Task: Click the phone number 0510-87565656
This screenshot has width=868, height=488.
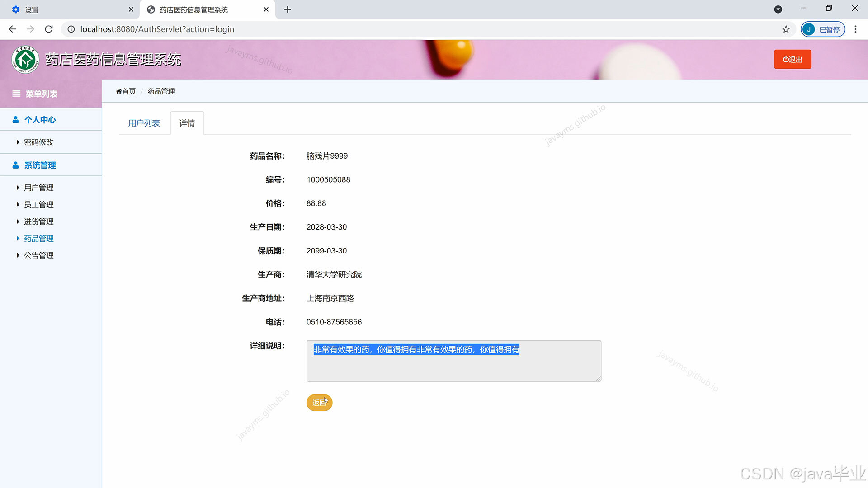Action: (334, 322)
